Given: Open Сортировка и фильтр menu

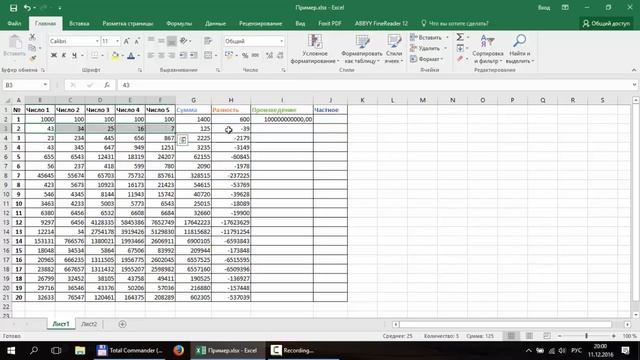Looking at the screenshot, I should pos(487,49).
